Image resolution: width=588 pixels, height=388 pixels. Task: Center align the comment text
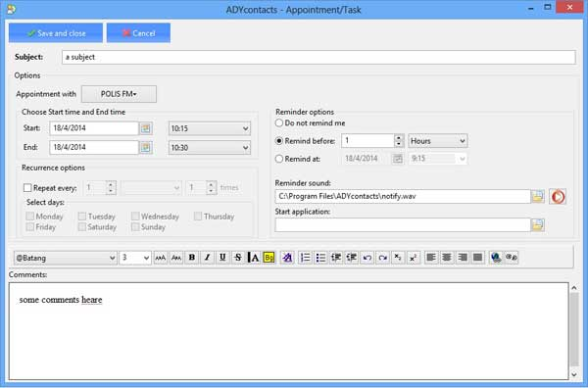[447, 258]
